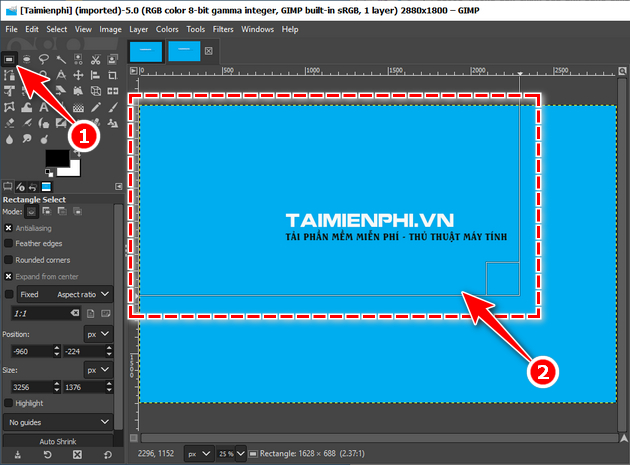Set selection mode to Replace

(31, 211)
